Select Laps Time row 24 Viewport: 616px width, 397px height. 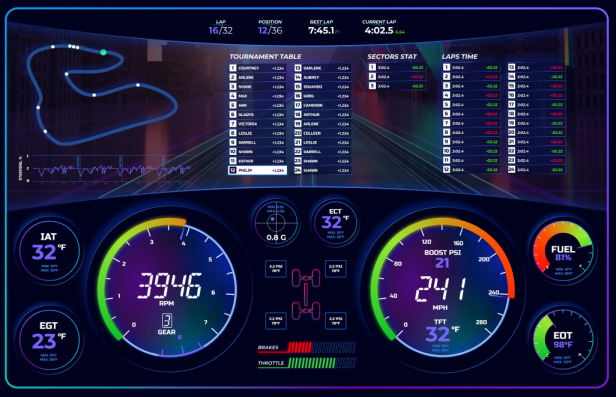pyautogui.click(x=536, y=170)
